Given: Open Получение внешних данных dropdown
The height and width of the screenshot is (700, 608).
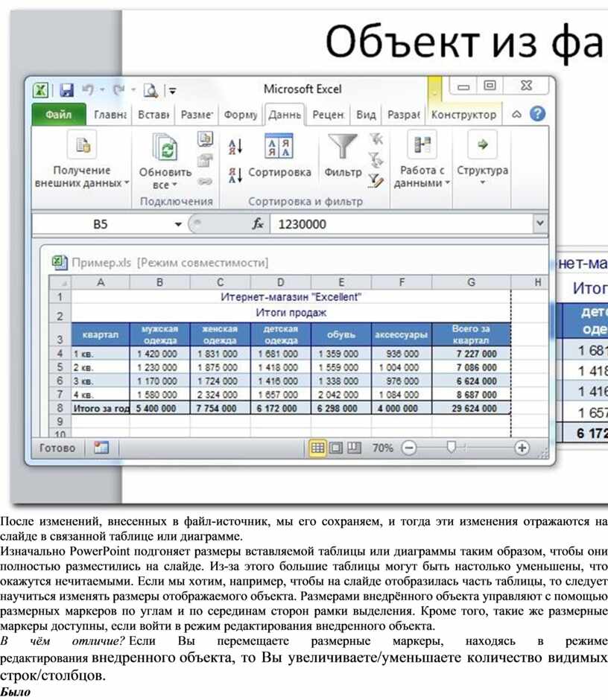Looking at the screenshot, I should click(x=82, y=161).
